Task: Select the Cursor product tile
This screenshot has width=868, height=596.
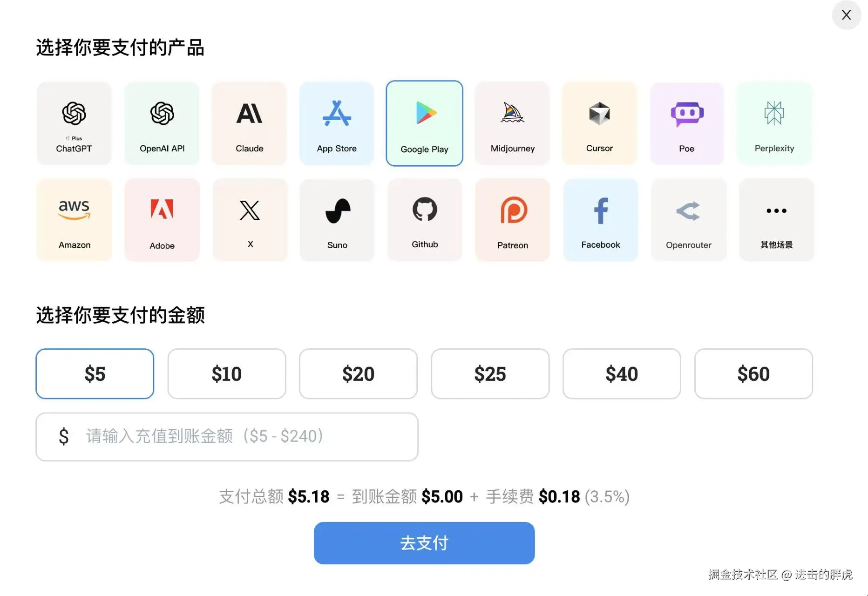Action: point(599,123)
